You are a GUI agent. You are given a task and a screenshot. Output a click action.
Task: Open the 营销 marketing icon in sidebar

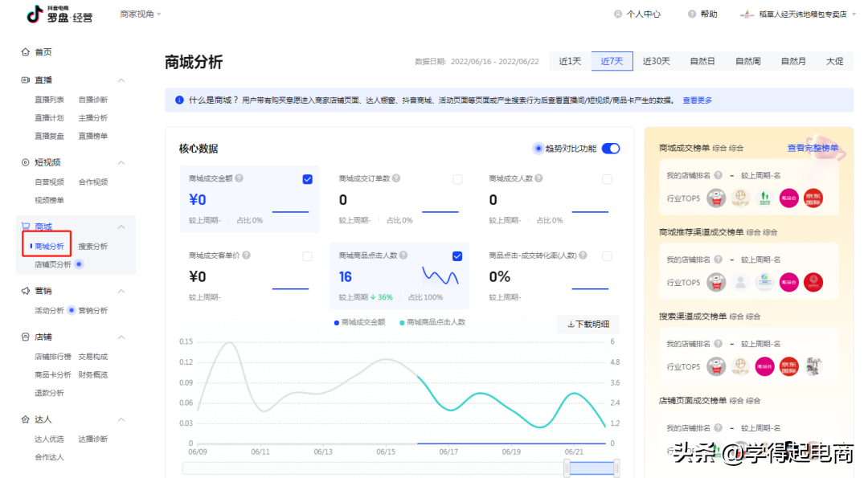click(24, 291)
